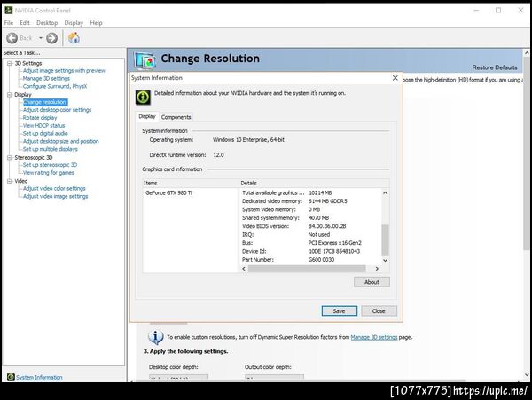Viewport: 532px width, 400px height.
Task: Click the details horizontal scrollbar thumb
Action: click(307, 269)
